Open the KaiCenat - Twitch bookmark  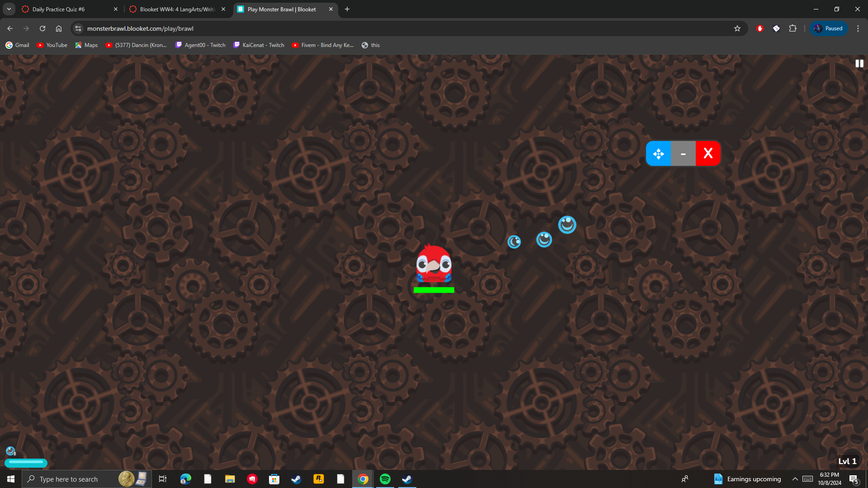(259, 45)
